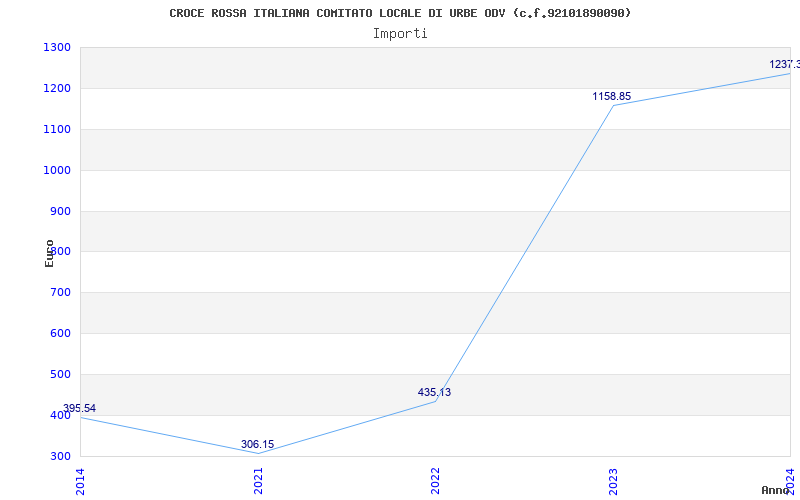Click the 395.54 data label
This screenshot has width=800, height=500.
[x=80, y=408]
